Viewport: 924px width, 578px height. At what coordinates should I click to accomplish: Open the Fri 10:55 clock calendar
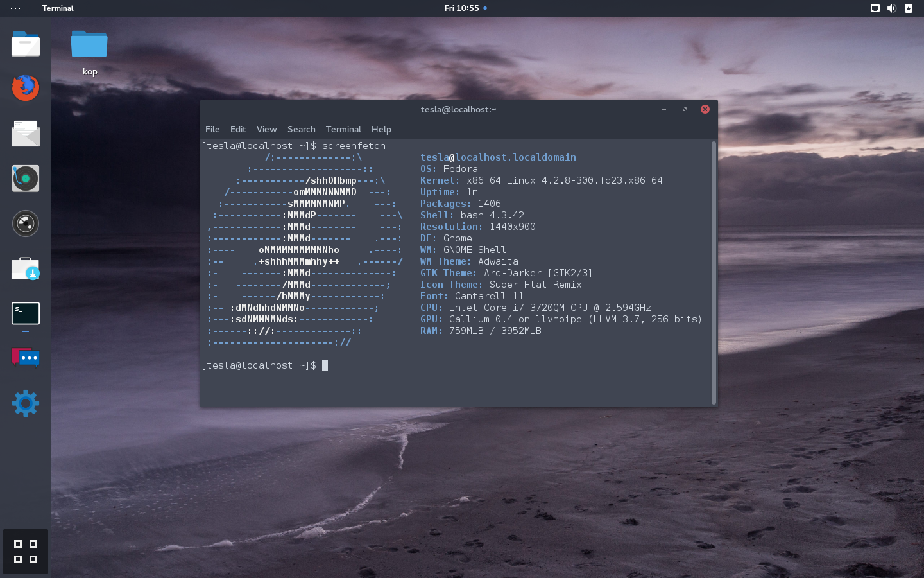click(462, 8)
